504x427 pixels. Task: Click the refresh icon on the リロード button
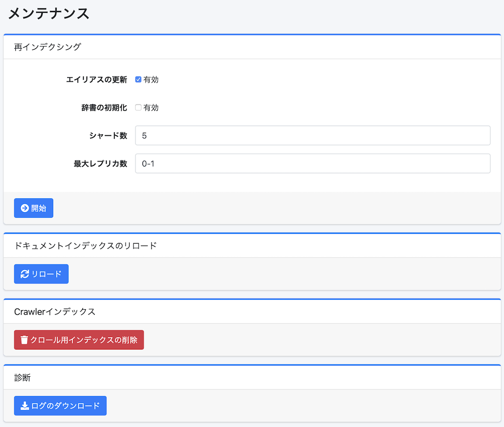(x=25, y=274)
